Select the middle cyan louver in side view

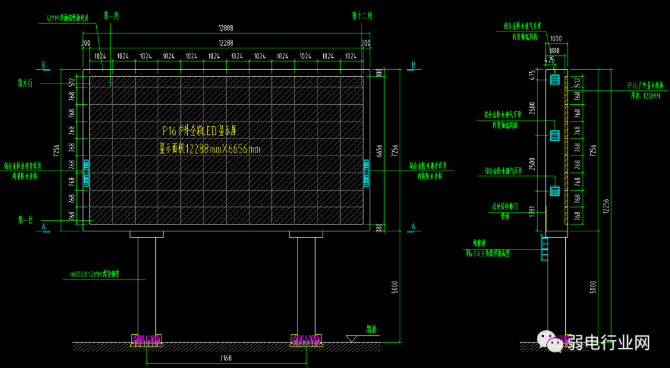[x=555, y=135]
